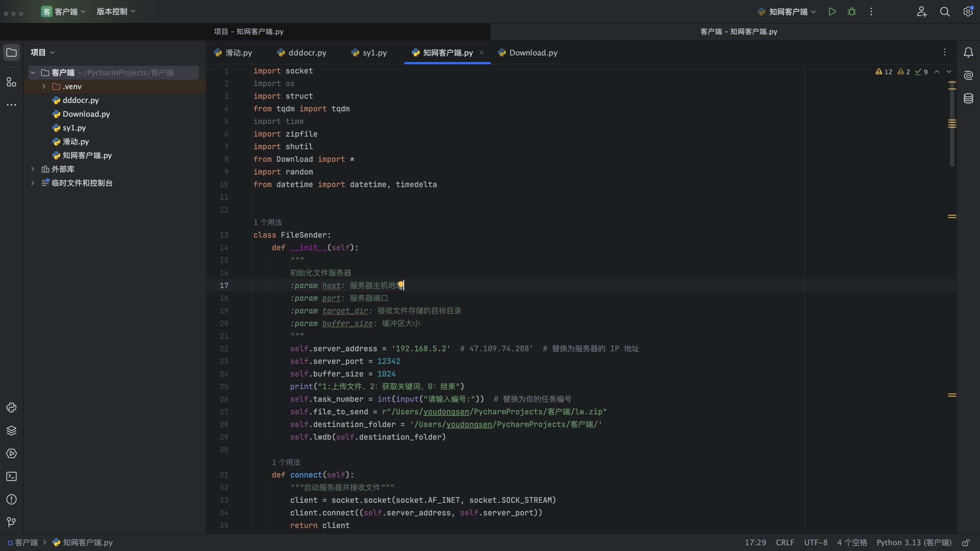
Task: Click the '1 个用法' hint above connect
Action: (286, 462)
